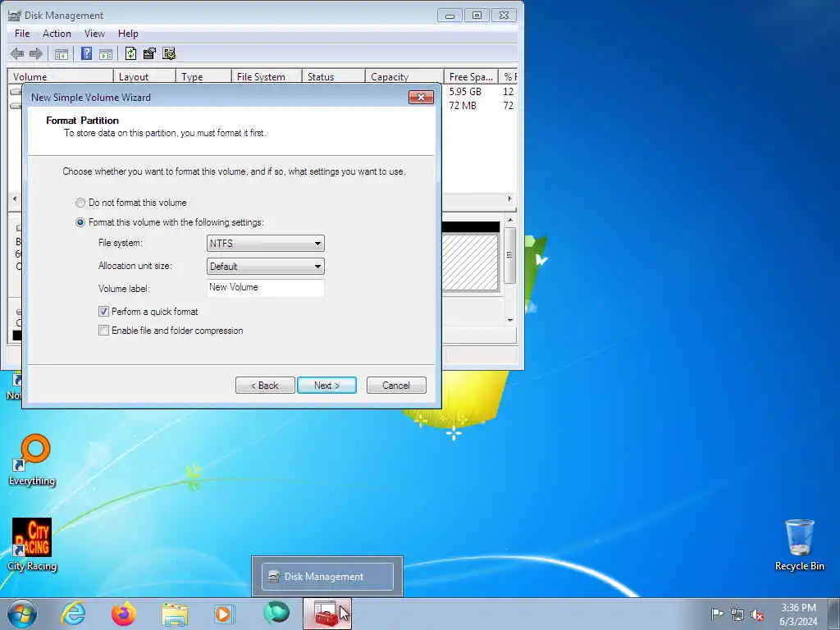Click the Refresh toolbar icon
The height and width of the screenshot is (630, 840).
tap(130, 53)
